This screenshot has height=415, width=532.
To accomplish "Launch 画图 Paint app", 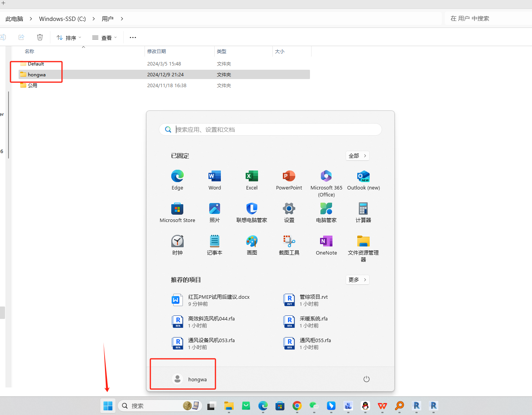I will coord(252,245).
